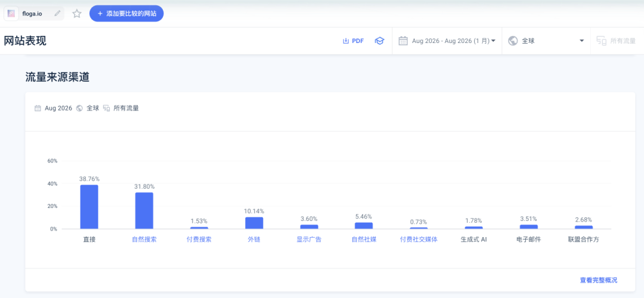Click the 5.46% value label
The height and width of the screenshot is (298, 644).
click(364, 216)
